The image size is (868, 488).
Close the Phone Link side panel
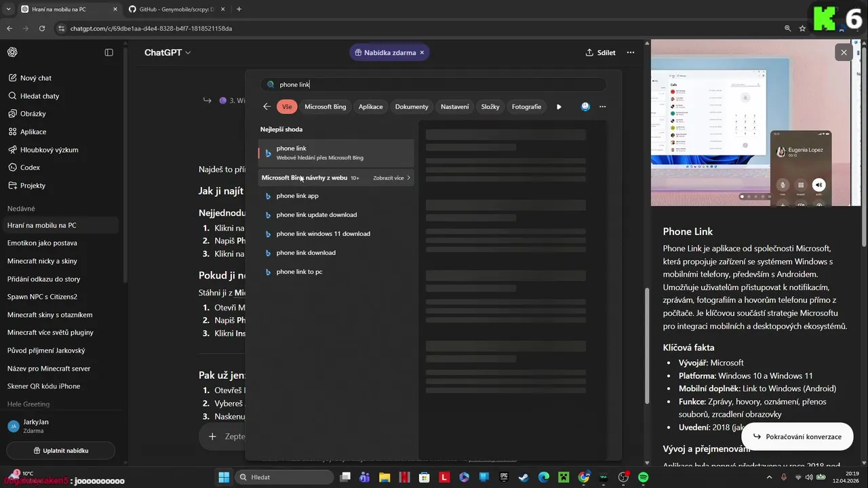(x=844, y=52)
